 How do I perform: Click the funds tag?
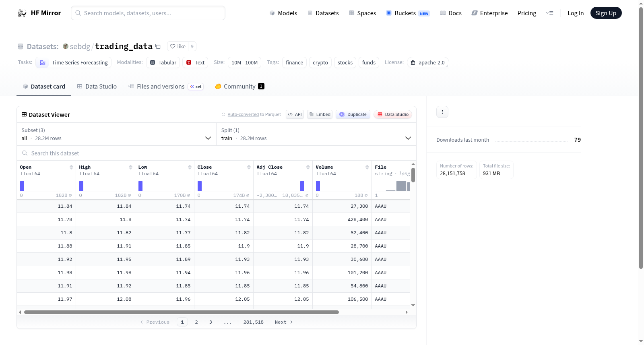tap(369, 62)
